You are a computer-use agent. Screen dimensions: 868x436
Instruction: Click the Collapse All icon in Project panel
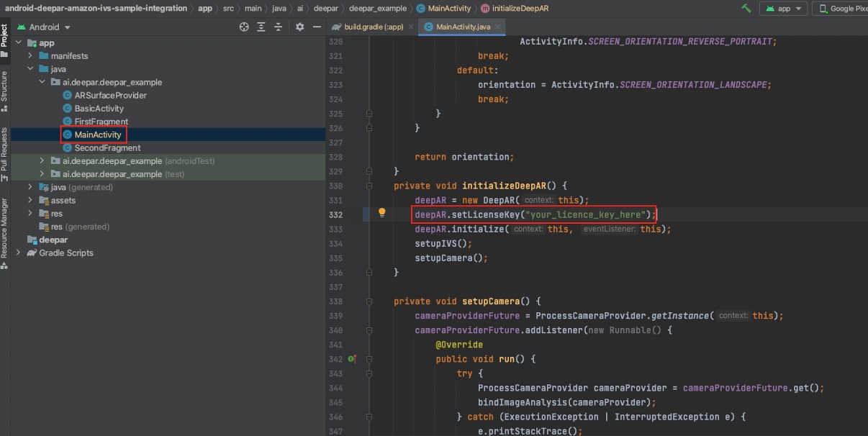click(x=279, y=27)
